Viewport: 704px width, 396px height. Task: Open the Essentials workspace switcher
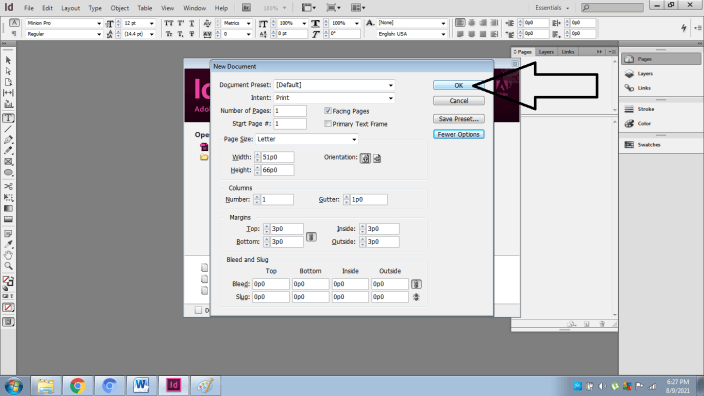(x=552, y=8)
